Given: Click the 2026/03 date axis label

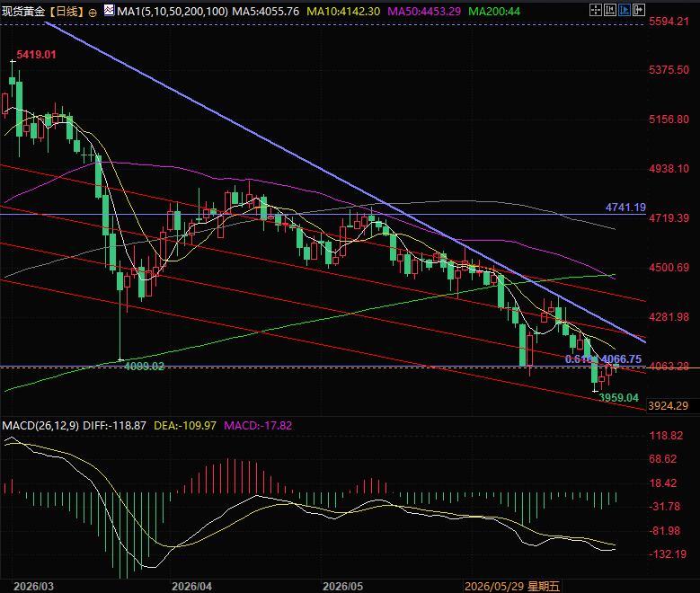Looking at the screenshot, I should tap(33, 587).
